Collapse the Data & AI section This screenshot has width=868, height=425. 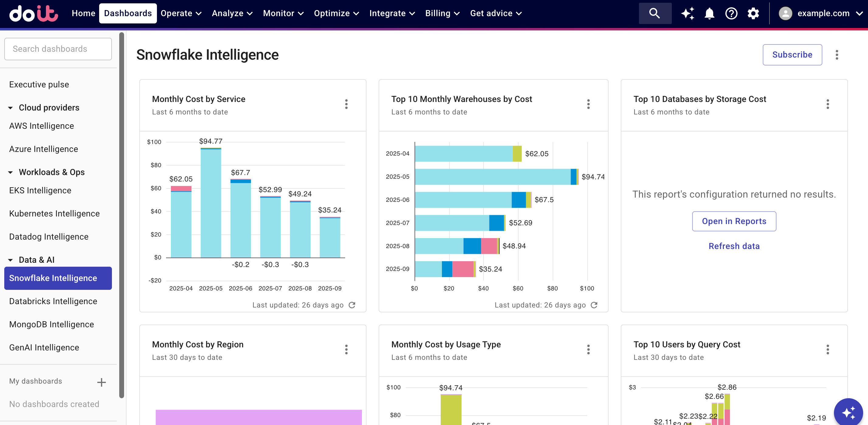pyautogui.click(x=10, y=260)
